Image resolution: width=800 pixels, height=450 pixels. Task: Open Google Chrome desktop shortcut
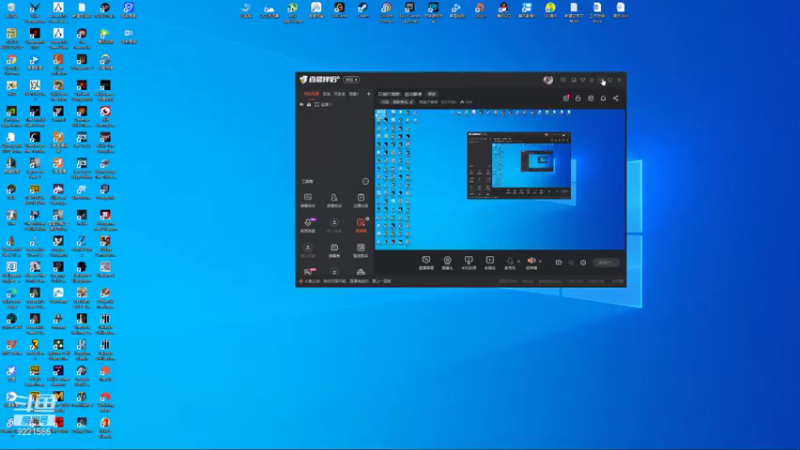pos(11,64)
